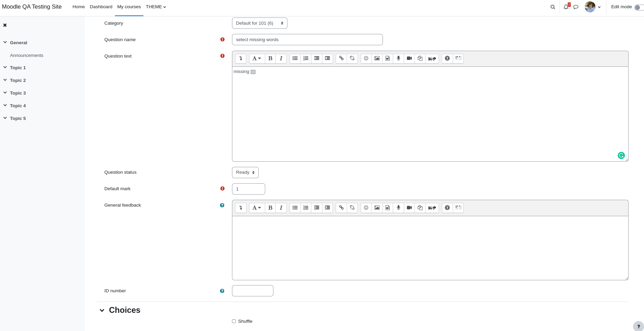Toggle the Edit mode switch
644x331 pixels.
click(639, 7)
